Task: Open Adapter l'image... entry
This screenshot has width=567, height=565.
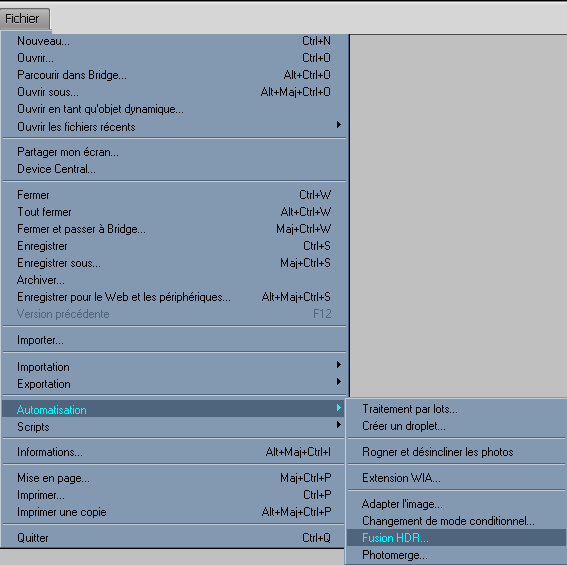Action: coord(456,504)
